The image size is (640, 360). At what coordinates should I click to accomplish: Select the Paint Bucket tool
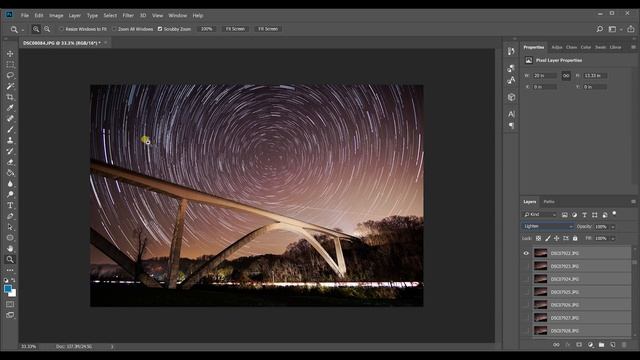click(10, 173)
